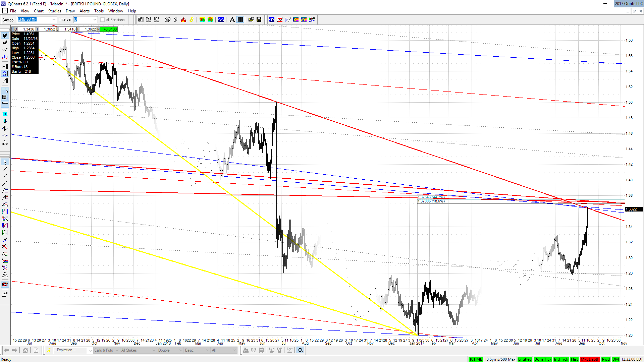Toggle the pointer selection tool
Image resolution: width=644 pixels, height=362 pixels.
coord(5,162)
